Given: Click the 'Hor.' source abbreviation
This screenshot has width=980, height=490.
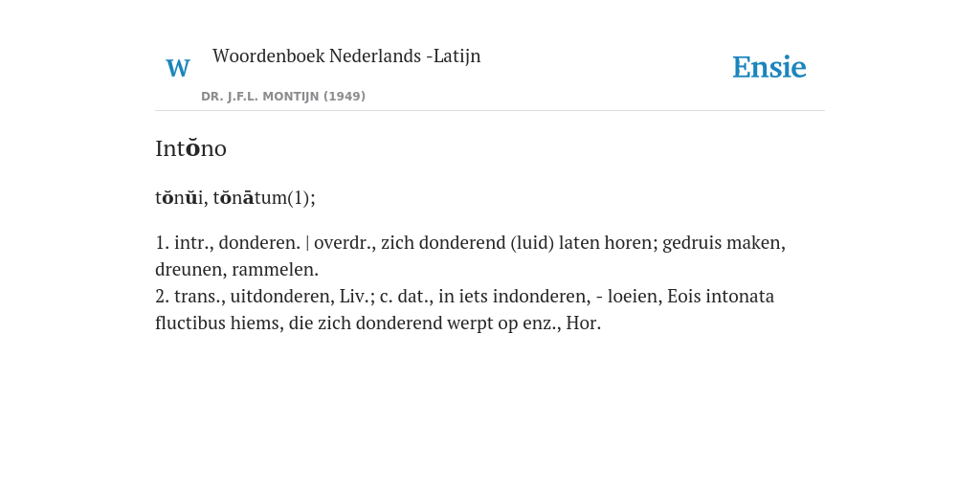Looking at the screenshot, I should click(583, 323).
